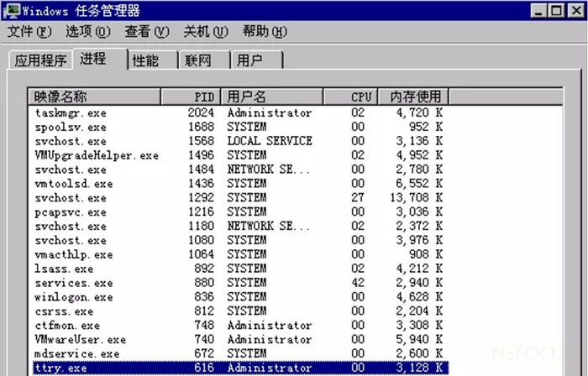Click CPU value 42 for services.exe
Image resolution: width=588 pixels, height=376 pixels.
(358, 283)
